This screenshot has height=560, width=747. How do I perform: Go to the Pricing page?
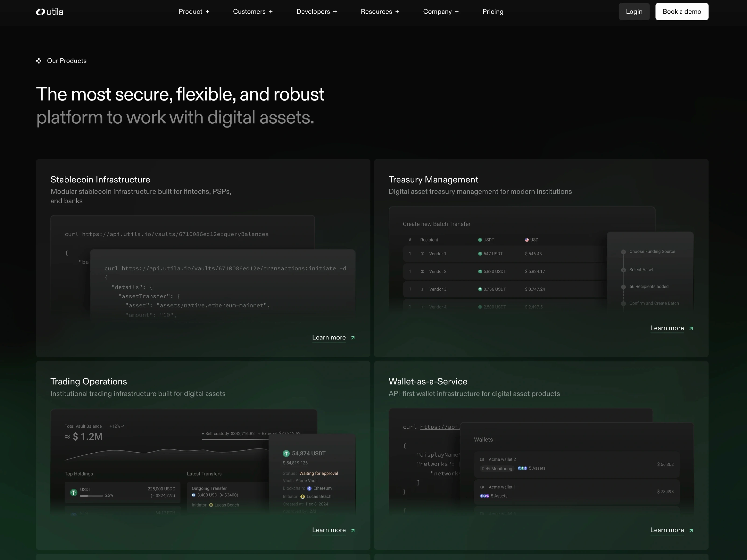493,11
